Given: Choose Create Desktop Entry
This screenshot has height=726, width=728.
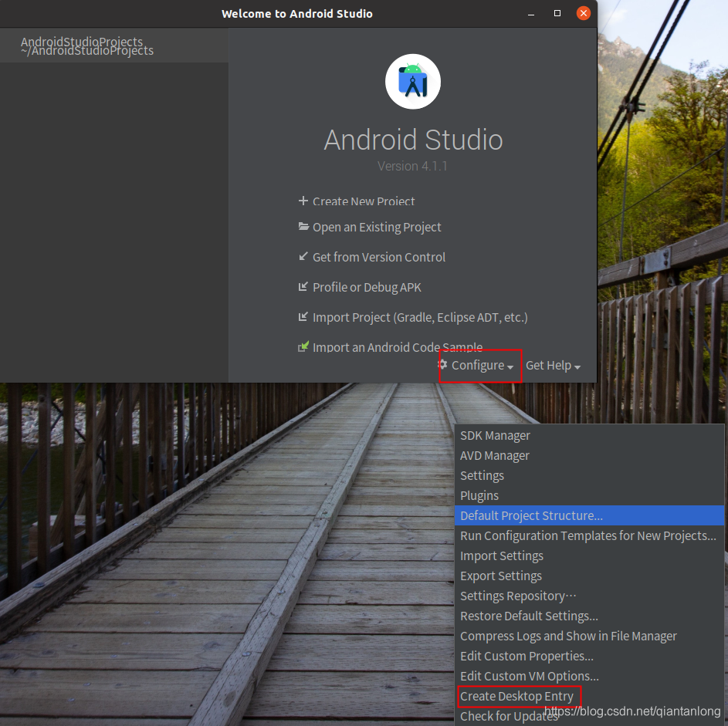Looking at the screenshot, I should tap(519, 696).
